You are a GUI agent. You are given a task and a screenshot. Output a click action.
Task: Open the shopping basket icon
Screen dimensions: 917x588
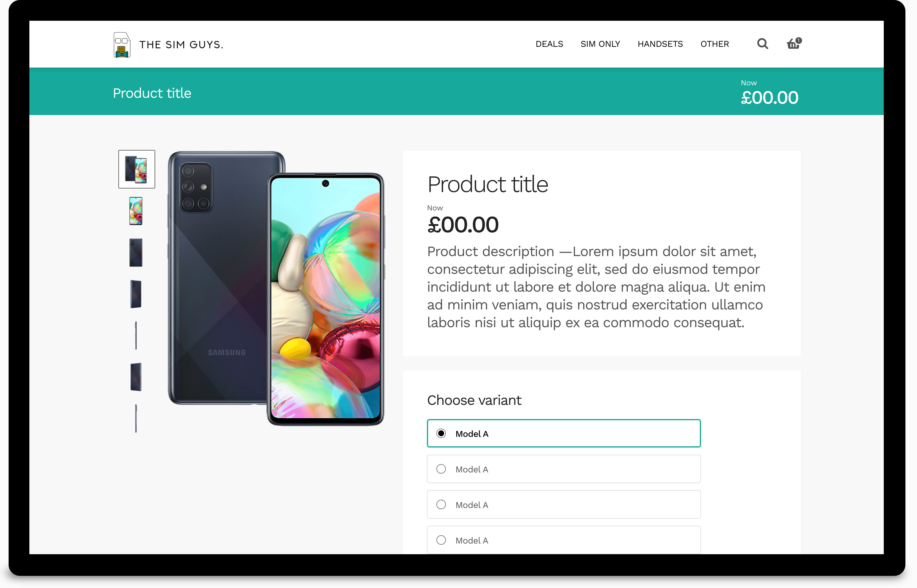coord(793,44)
